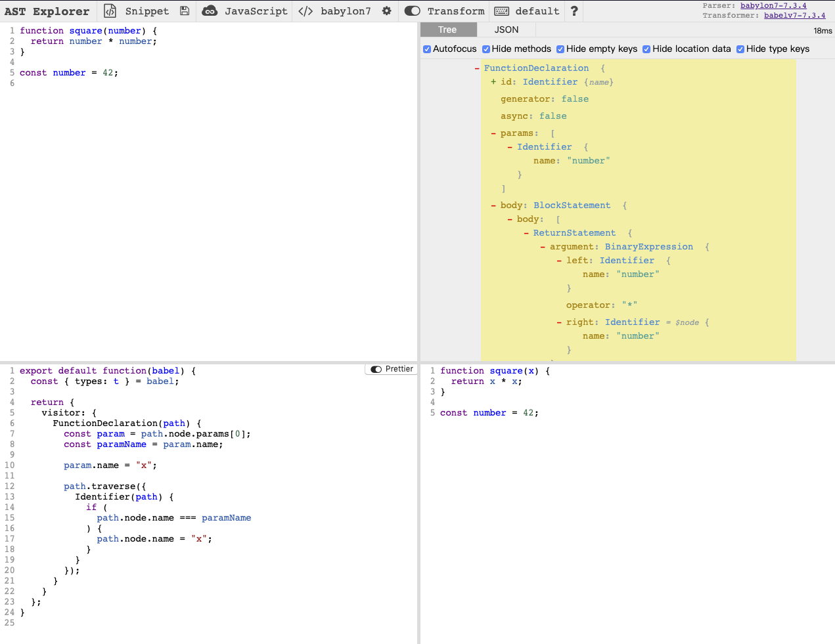Open the babylon7-7.3.4 parser link
Image resolution: width=835 pixels, height=644 pixels.
click(x=773, y=5)
